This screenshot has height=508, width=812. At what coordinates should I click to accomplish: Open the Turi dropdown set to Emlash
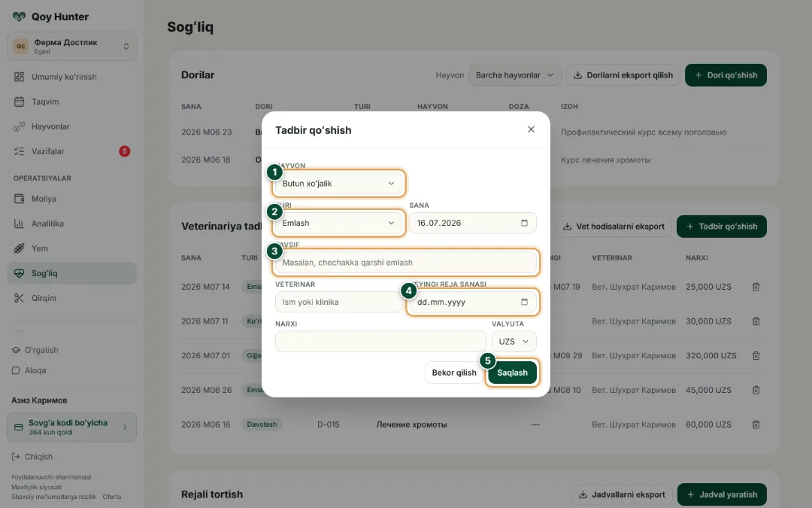point(338,223)
